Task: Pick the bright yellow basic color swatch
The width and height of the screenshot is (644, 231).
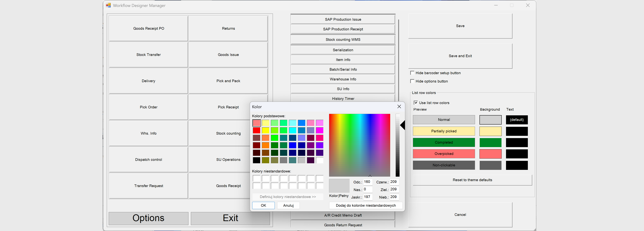Action: (266, 130)
